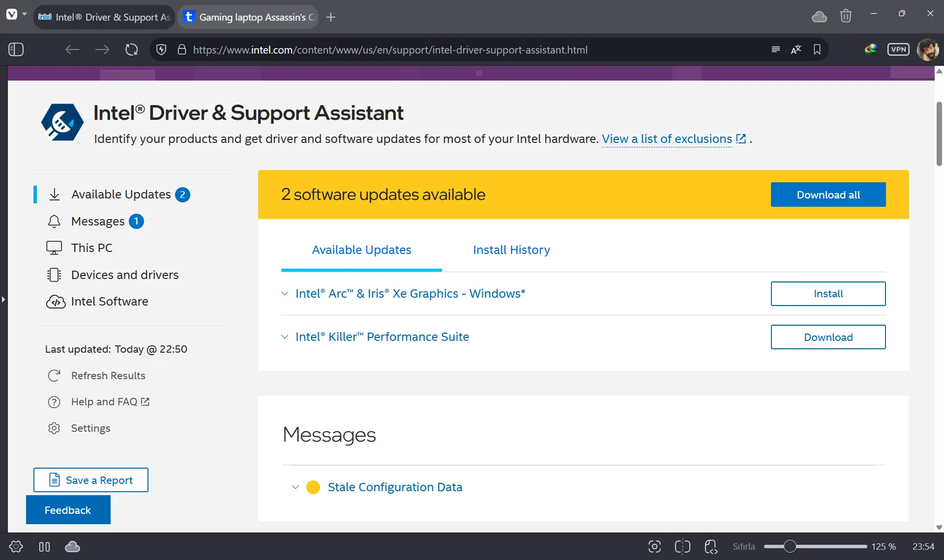
Task: Select Available Updates in sidebar
Action: click(x=121, y=194)
